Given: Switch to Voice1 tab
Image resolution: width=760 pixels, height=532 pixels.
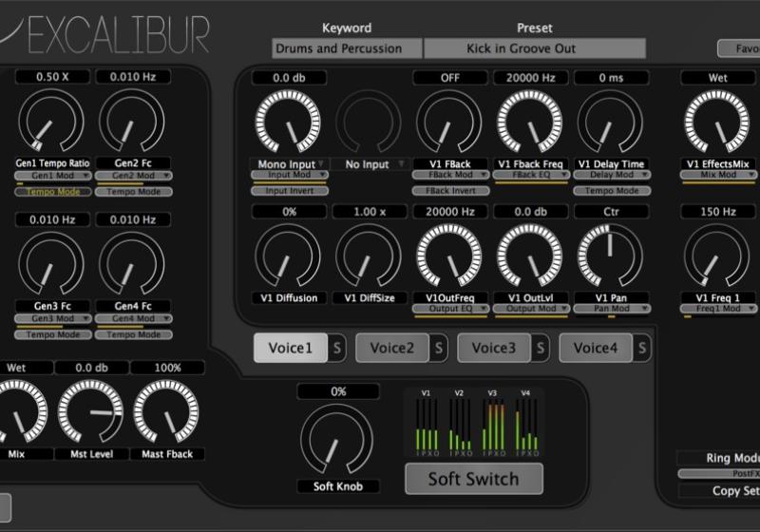Looking at the screenshot, I should pos(291,348).
